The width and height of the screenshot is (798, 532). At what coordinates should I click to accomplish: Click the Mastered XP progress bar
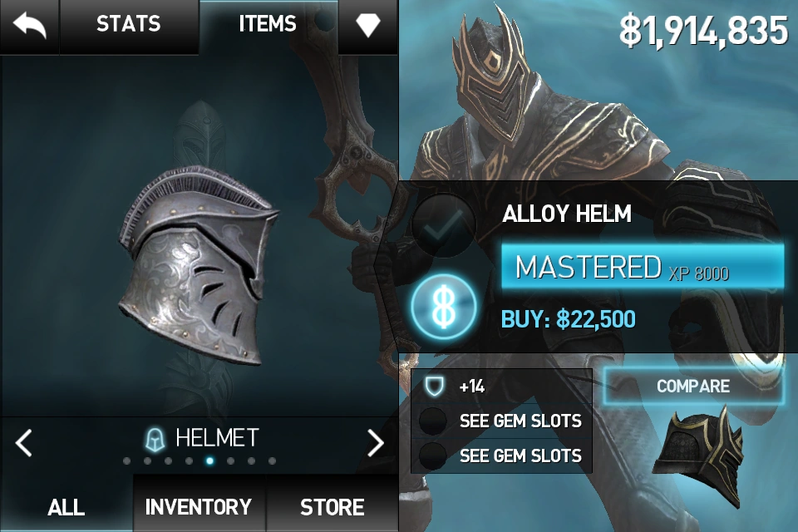[643, 267]
